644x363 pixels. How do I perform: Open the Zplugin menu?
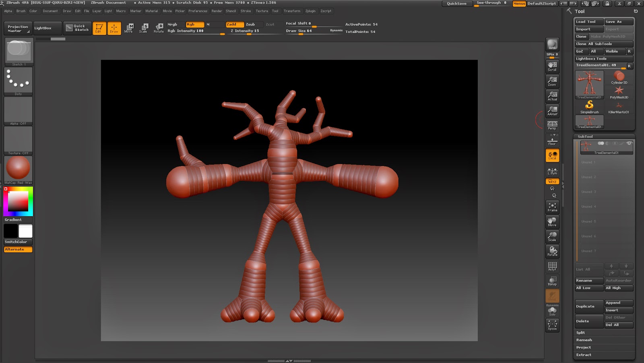pyautogui.click(x=310, y=11)
